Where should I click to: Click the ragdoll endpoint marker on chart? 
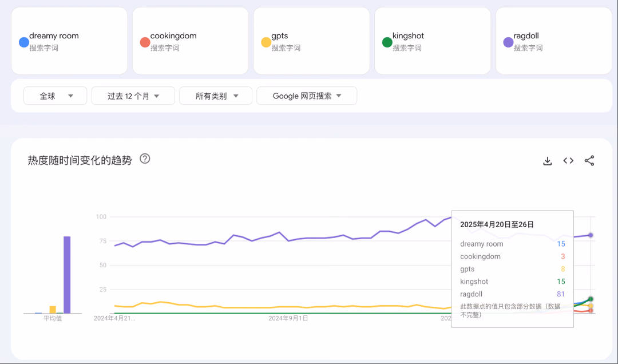point(591,235)
